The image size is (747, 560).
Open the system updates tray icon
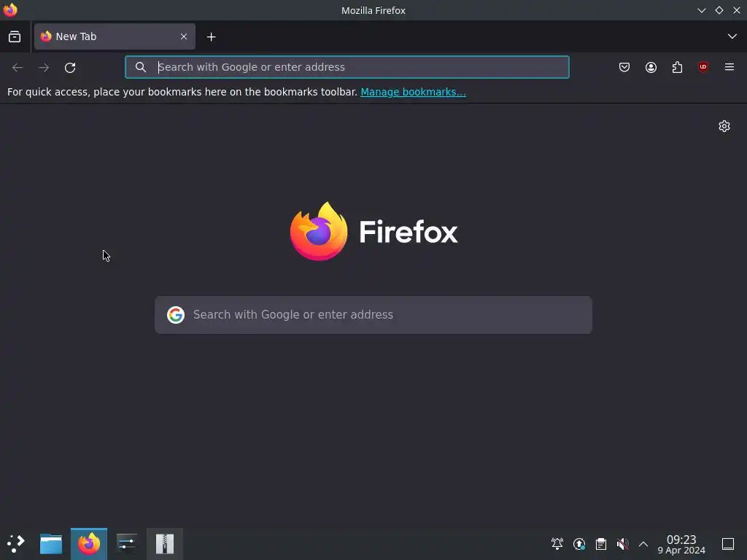(x=579, y=544)
